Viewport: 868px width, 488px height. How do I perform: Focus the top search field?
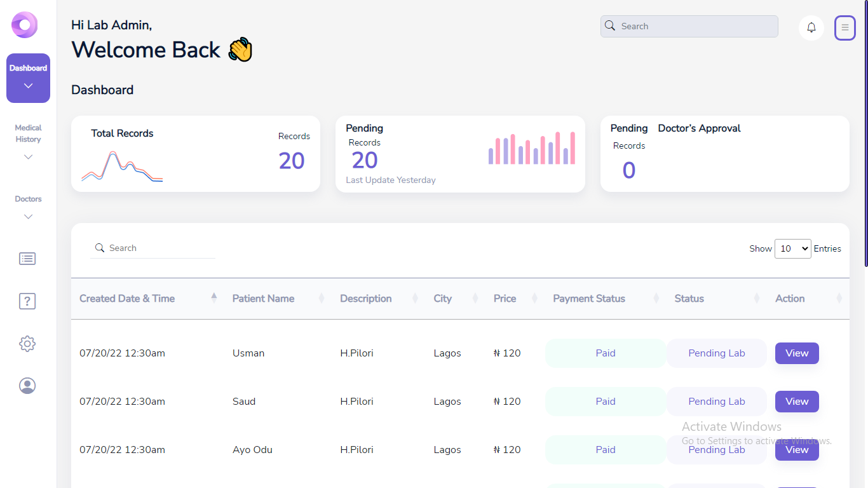point(689,26)
